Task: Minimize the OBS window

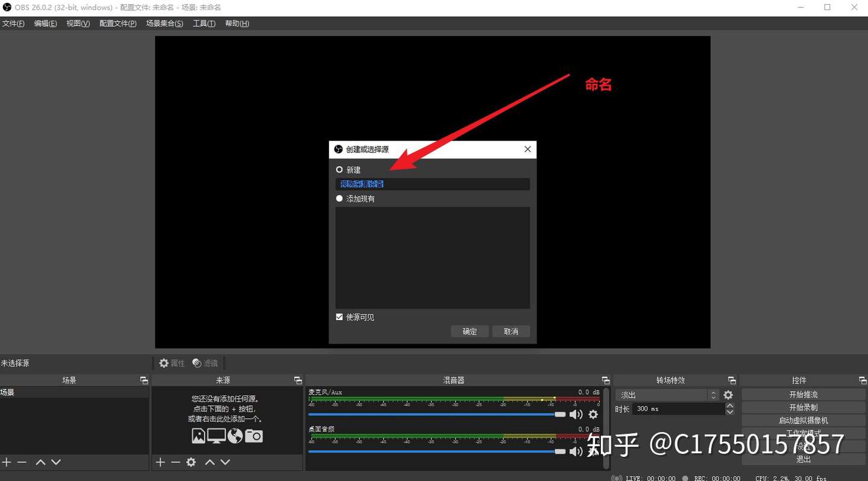Action: point(800,7)
